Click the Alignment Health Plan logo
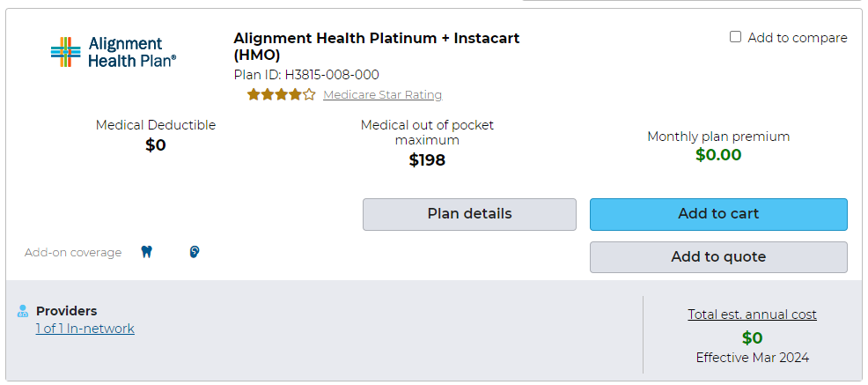The width and height of the screenshot is (868, 385). (x=114, y=52)
